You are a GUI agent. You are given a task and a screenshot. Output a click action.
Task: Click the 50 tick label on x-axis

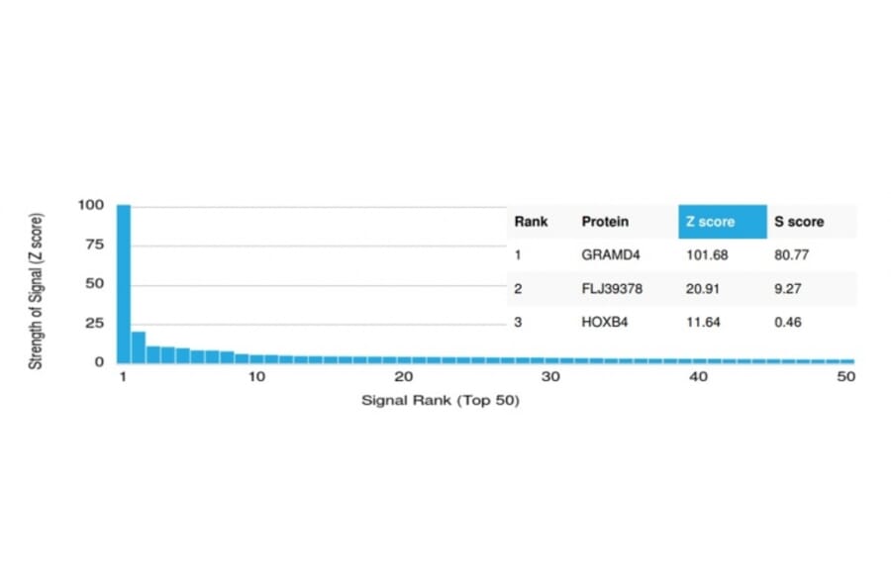point(845,378)
